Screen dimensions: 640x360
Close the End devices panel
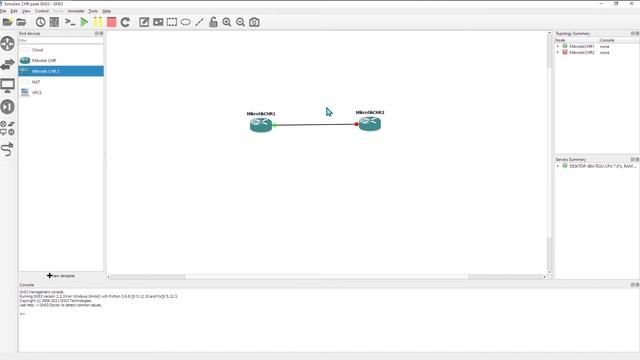(x=101, y=33)
